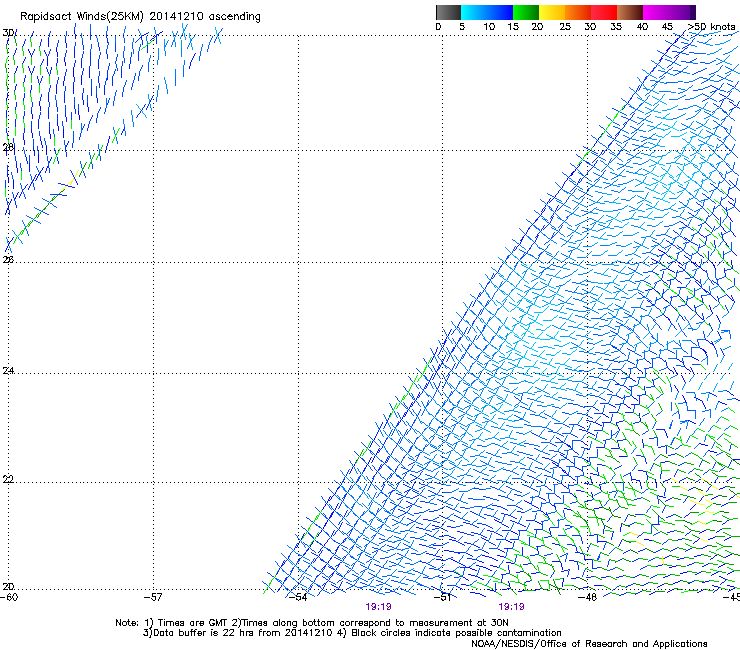
Task: Click the longitude axis label '-57'
Action: pyautogui.click(x=153, y=597)
